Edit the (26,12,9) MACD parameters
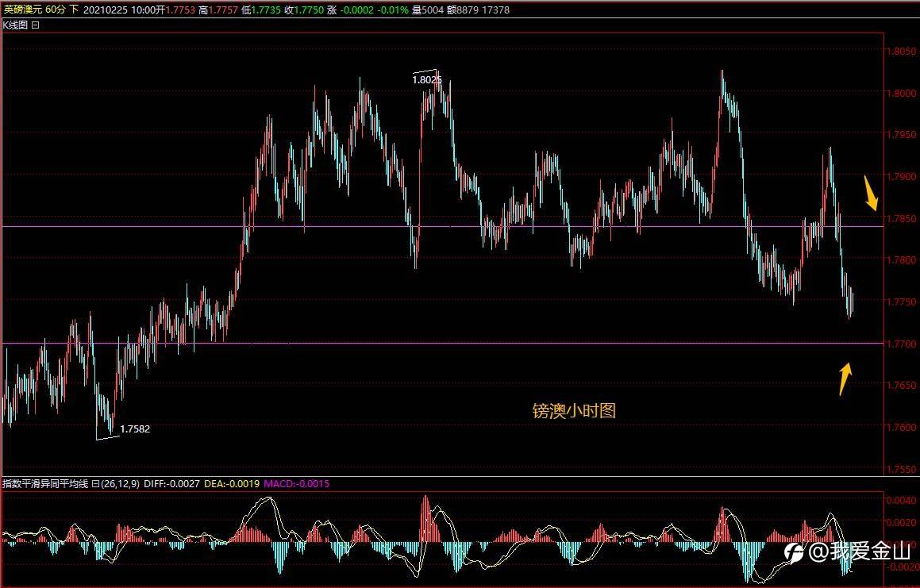This screenshot has width=920, height=588. pyautogui.click(x=120, y=484)
